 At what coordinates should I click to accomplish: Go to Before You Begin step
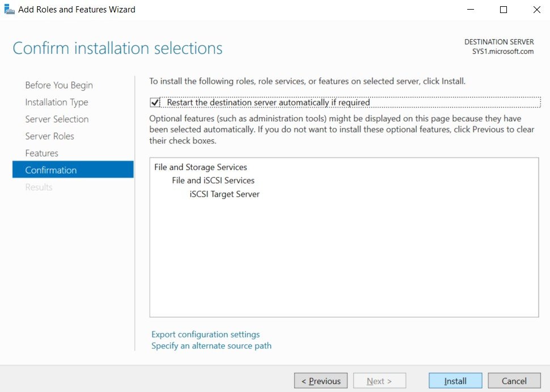coord(59,85)
